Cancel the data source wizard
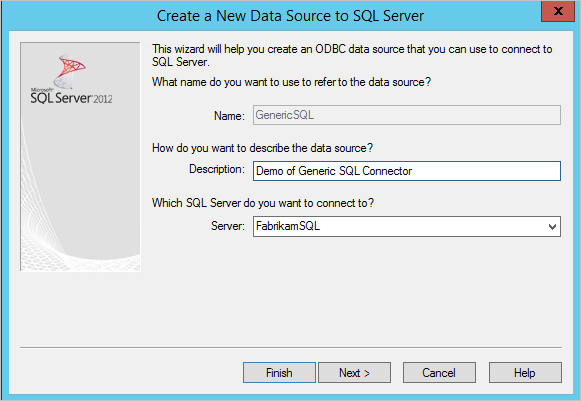The height and width of the screenshot is (401, 581). (439, 372)
